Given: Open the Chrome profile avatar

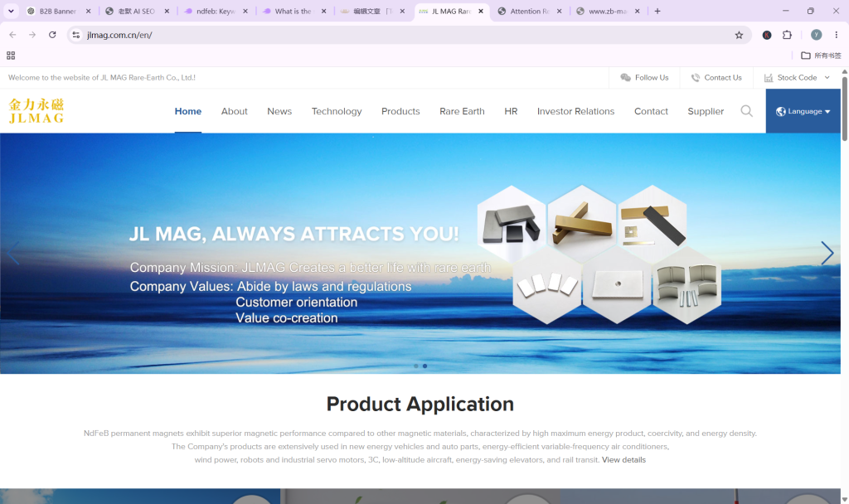Looking at the screenshot, I should coord(816,35).
